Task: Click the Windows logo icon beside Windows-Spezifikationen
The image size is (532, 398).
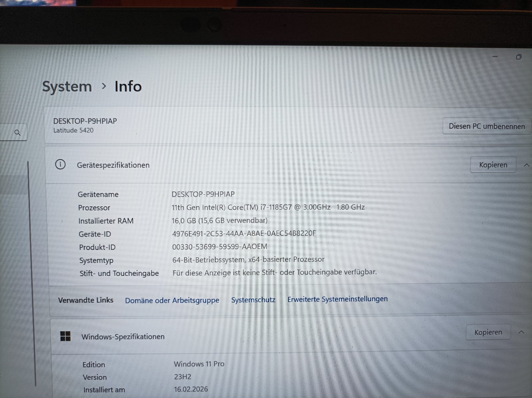Action: click(66, 336)
